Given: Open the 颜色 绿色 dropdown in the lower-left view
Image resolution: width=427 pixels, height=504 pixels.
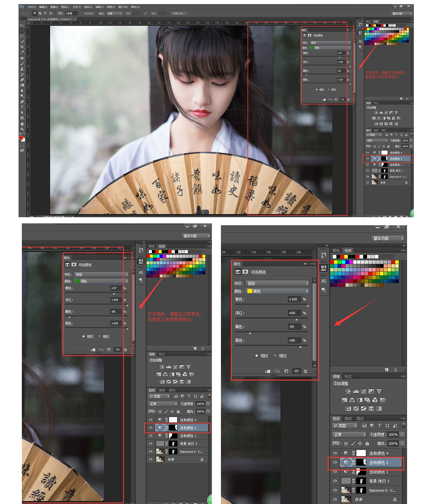Looking at the screenshot, I should [x=101, y=281].
